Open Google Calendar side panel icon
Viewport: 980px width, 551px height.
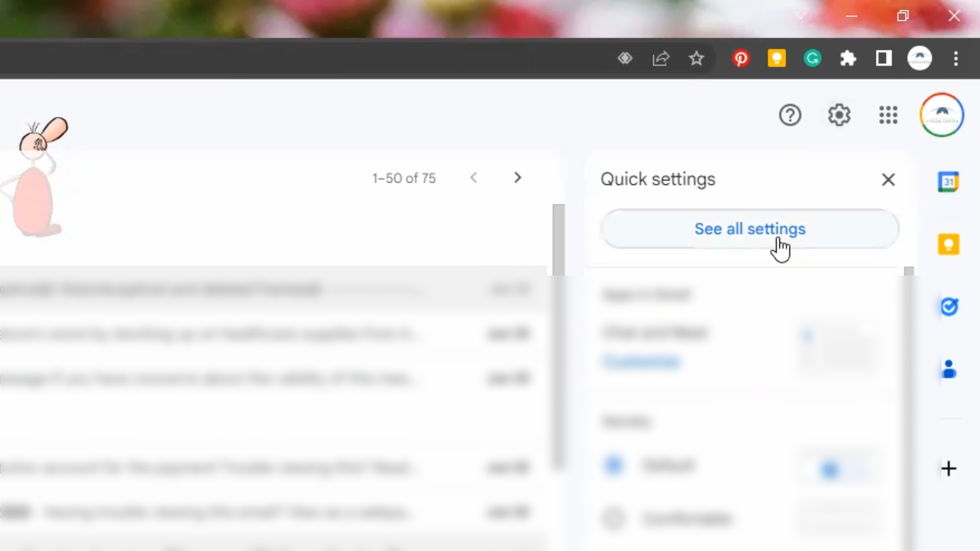pyautogui.click(x=948, y=182)
